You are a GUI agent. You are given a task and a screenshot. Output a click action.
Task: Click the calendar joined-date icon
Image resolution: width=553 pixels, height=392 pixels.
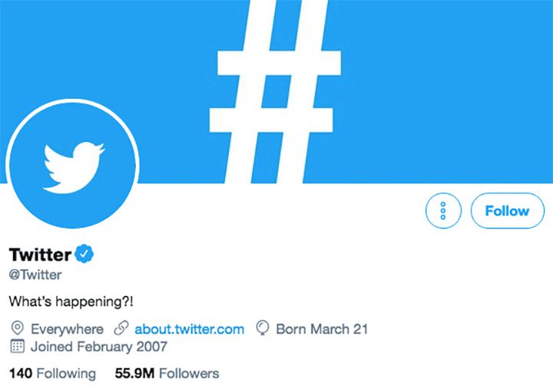click(x=17, y=347)
